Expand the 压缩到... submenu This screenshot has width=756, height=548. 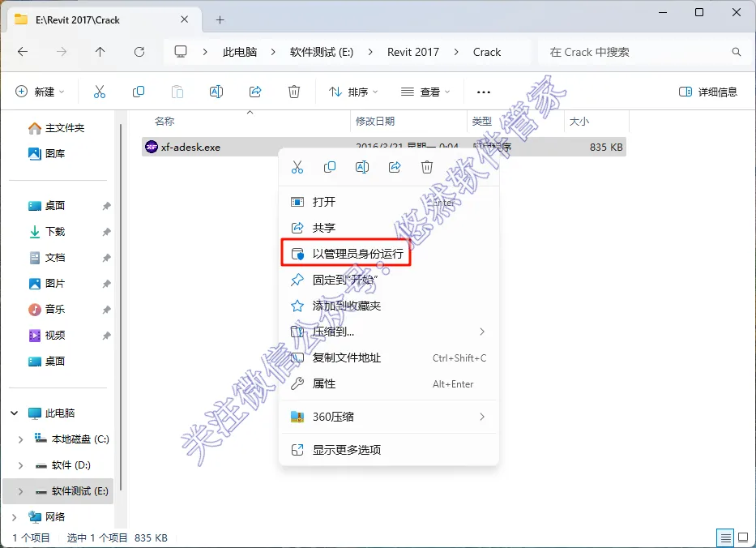[x=481, y=332]
